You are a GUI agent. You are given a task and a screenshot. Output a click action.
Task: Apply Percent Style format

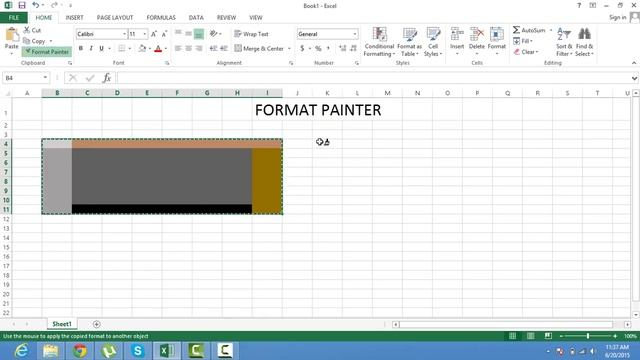[x=318, y=49]
